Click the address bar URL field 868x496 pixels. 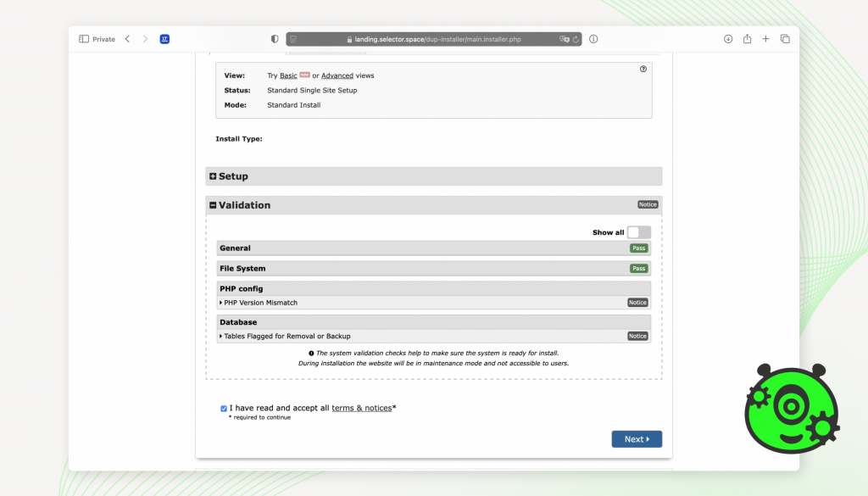pyautogui.click(x=432, y=39)
